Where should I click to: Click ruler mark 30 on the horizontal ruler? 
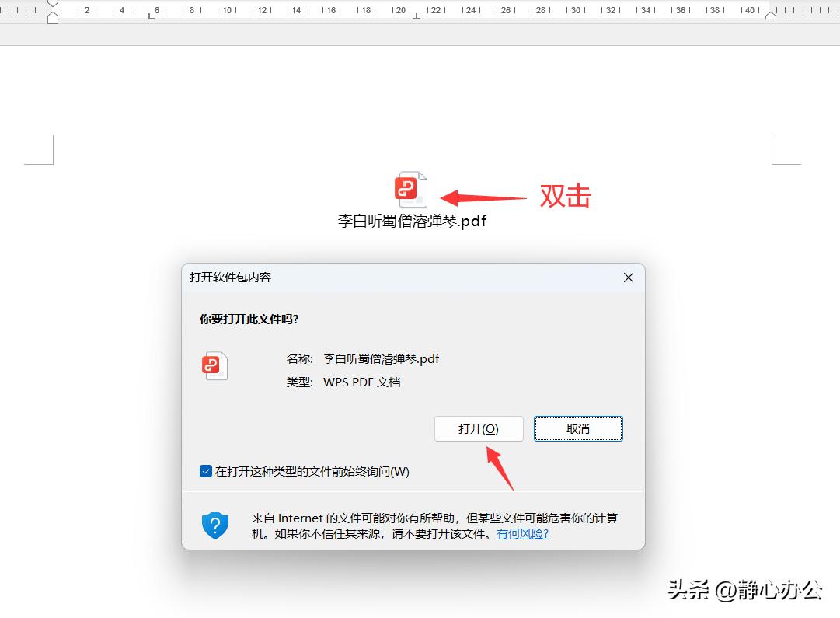pyautogui.click(x=575, y=10)
